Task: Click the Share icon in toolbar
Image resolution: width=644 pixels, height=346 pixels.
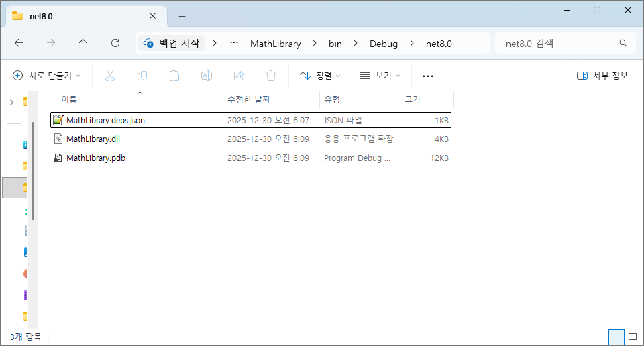Action: tap(239, 76)
